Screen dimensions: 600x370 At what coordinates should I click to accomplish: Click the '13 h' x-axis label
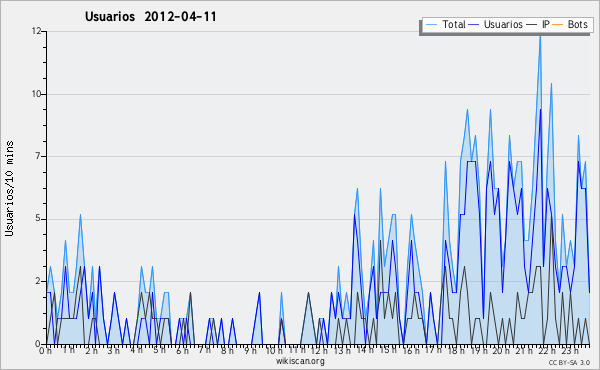[342, 351]
